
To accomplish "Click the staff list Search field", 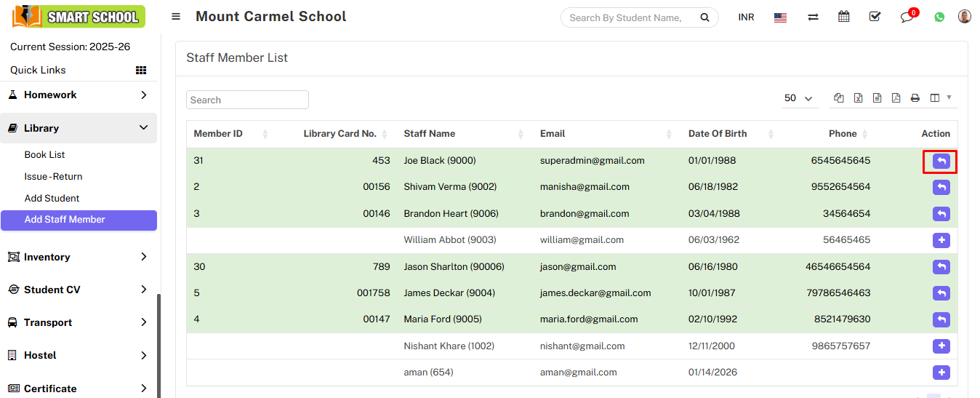I will click(247, 100).
